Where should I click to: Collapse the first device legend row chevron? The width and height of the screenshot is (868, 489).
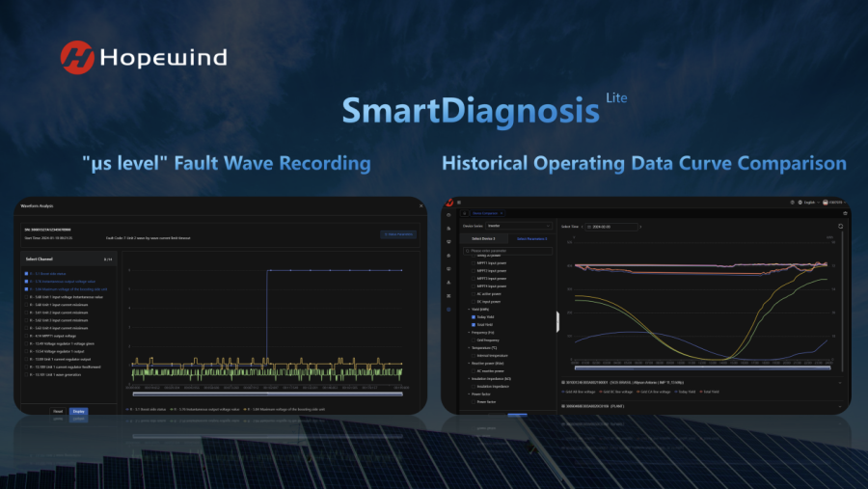pyautogui.click(x=564, y=381)
